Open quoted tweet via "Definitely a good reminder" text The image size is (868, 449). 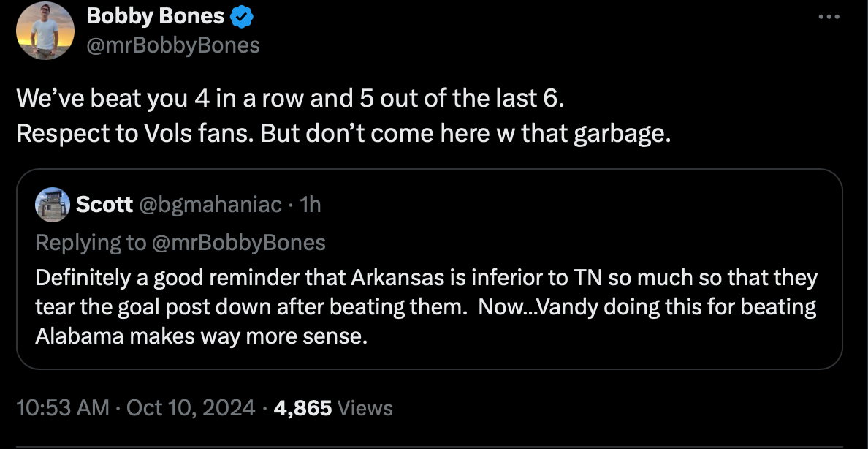tap(426, 279)
